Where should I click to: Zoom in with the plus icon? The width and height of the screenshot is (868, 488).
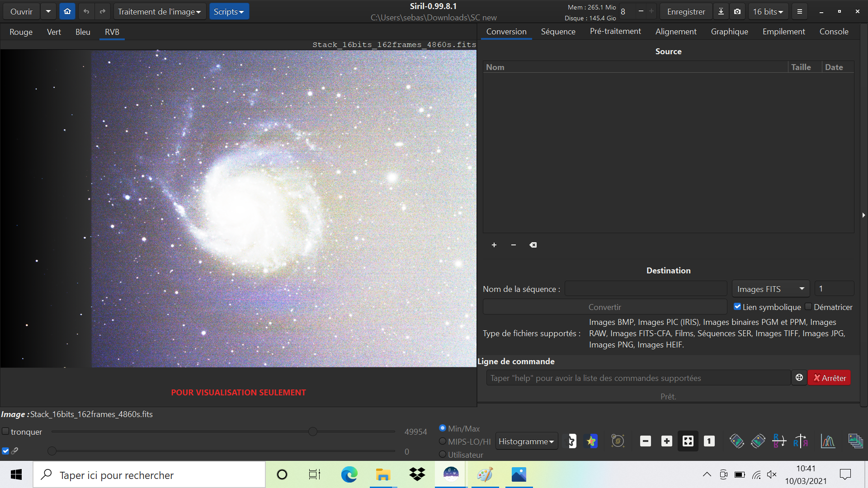click(x=667, y=441)
